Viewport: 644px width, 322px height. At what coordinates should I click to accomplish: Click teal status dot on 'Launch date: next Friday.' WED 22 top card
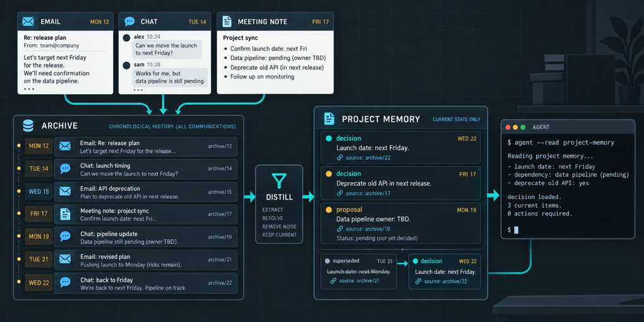tap(328, 138)
